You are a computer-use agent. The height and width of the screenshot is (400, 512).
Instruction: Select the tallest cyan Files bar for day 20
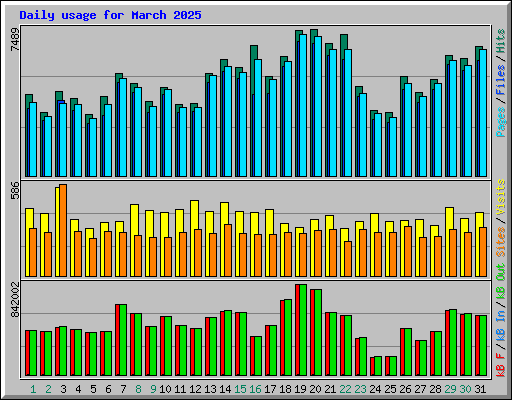click(318, 107)
